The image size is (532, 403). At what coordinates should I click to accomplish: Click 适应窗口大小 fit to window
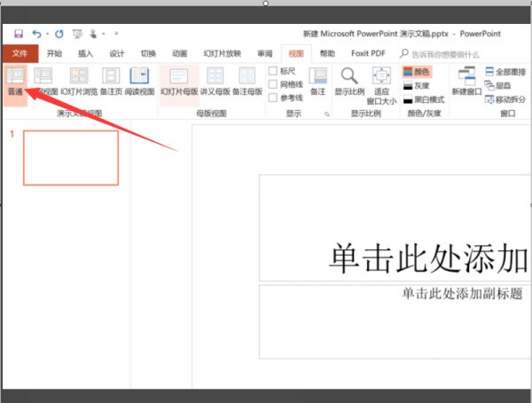(x=380, y=83)
